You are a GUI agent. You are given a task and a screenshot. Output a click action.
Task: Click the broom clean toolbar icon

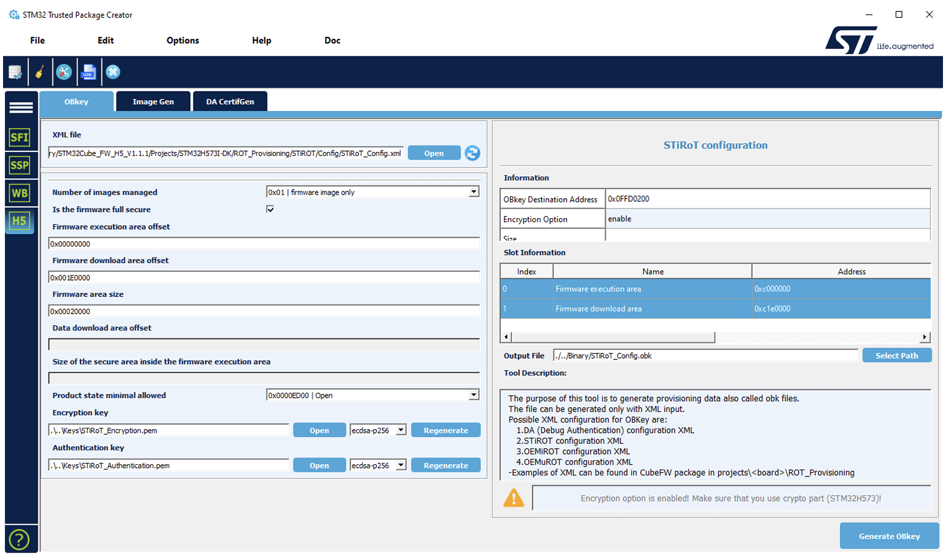(x=39, y=72)
